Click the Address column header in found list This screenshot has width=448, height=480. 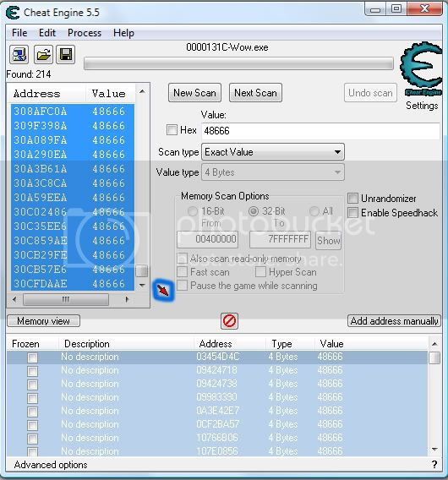pyautogui.click(x=46, y=93)
